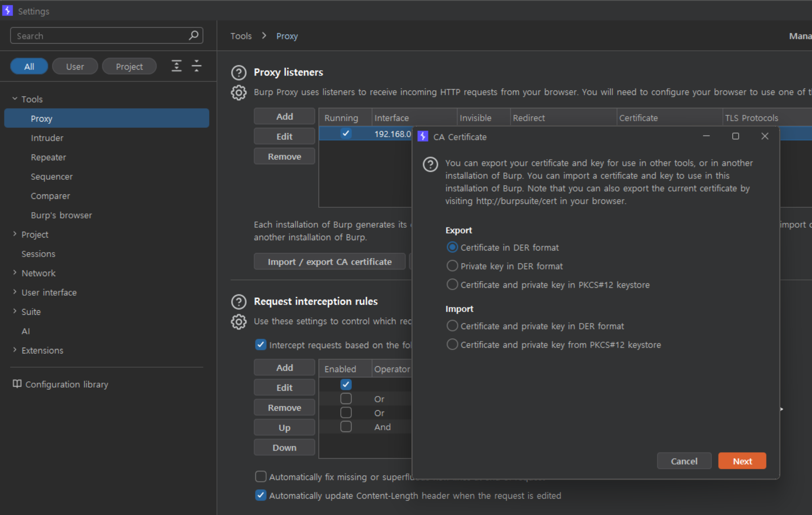
Task: Open help for Proxy listeners
Action: point(239,72)
